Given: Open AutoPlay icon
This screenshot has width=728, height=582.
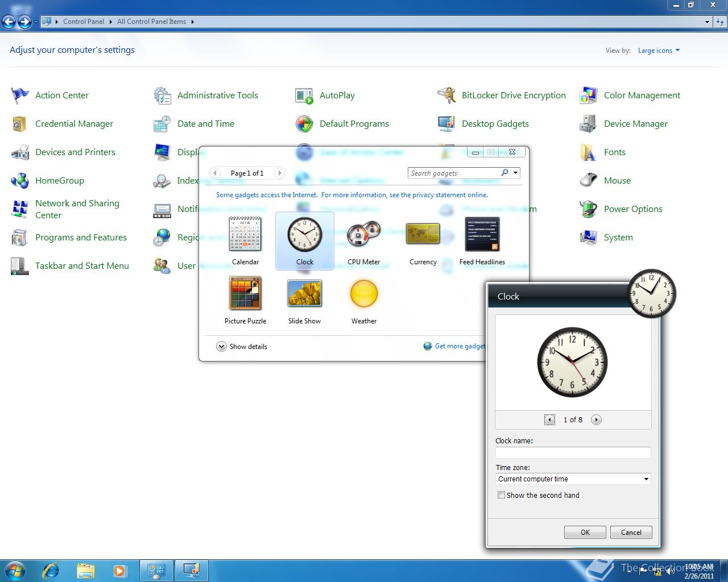Looking at the screenshot, I should (x=304, y=95).
